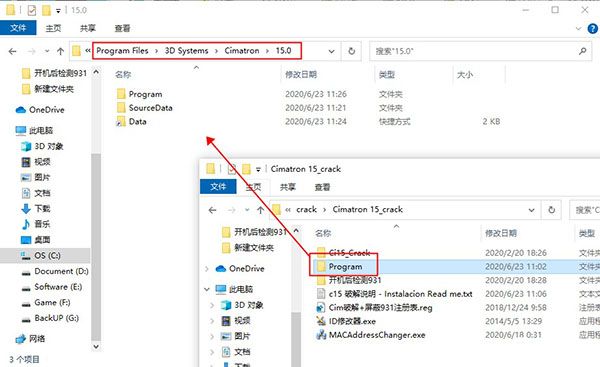Sort files by the 修改日期 column header
The height and width of the screenshot is (367, 600).
[x=301, y=75]
